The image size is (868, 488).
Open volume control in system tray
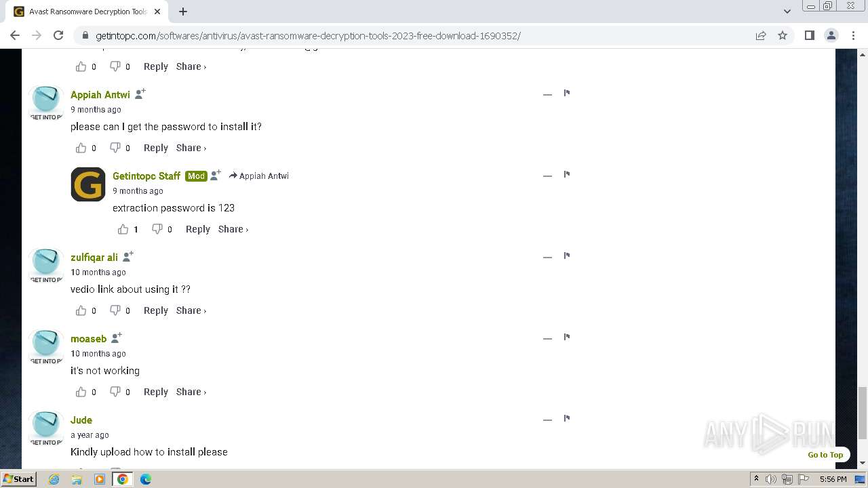tap(771, 479)
